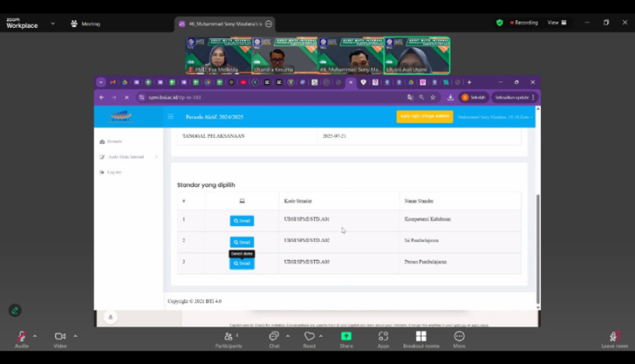Image resolution: width=635 pixels, height=364 pixels.
Task: Click the Nama Standar column header
Action: (419, 201)
